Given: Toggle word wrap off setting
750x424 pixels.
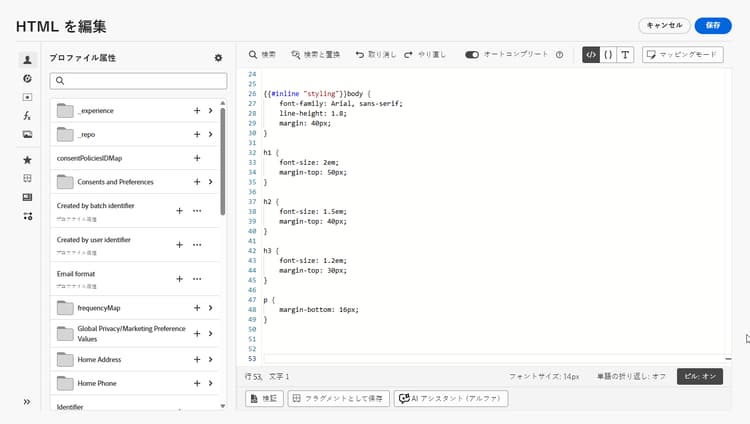Looking at the screenshot, I should coord(631,377).
